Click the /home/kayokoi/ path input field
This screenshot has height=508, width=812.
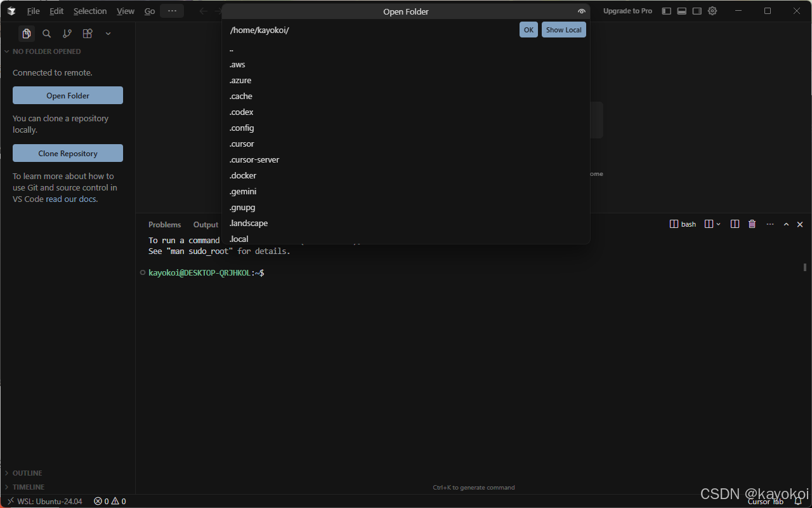(x=372, y=30)
